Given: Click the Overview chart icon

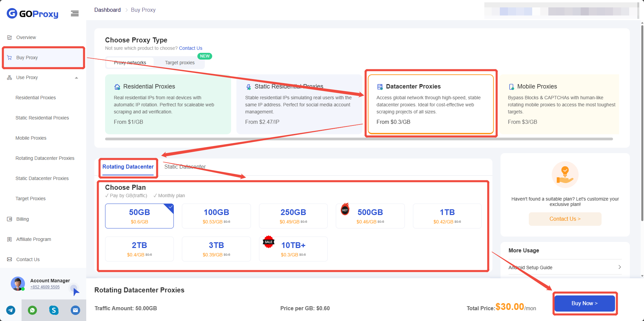Looking at the screenshot, I should pyautogui.click(x=9, y=37).
